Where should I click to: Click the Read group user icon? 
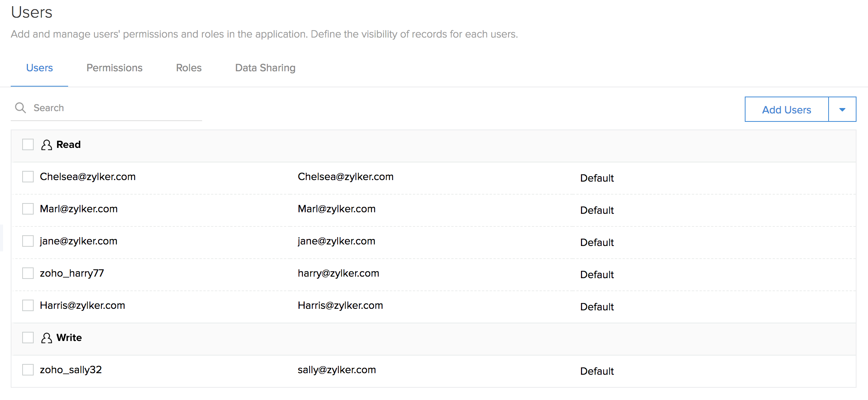pos(46,145)
